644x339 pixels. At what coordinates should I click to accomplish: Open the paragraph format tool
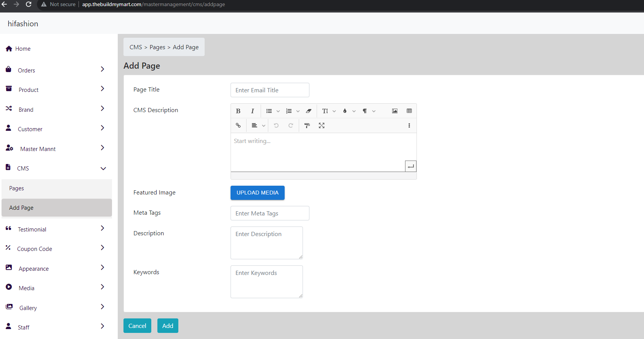pos(365,111)
